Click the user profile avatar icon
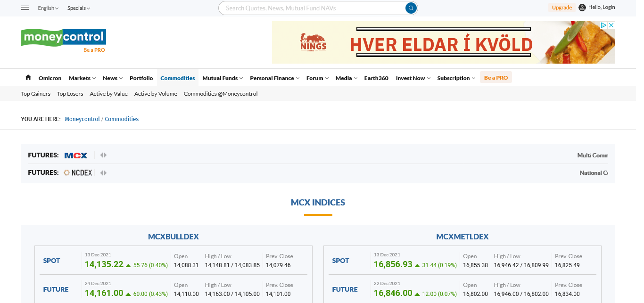The width and height of the screenshot is (644, 303). [582, 8]
